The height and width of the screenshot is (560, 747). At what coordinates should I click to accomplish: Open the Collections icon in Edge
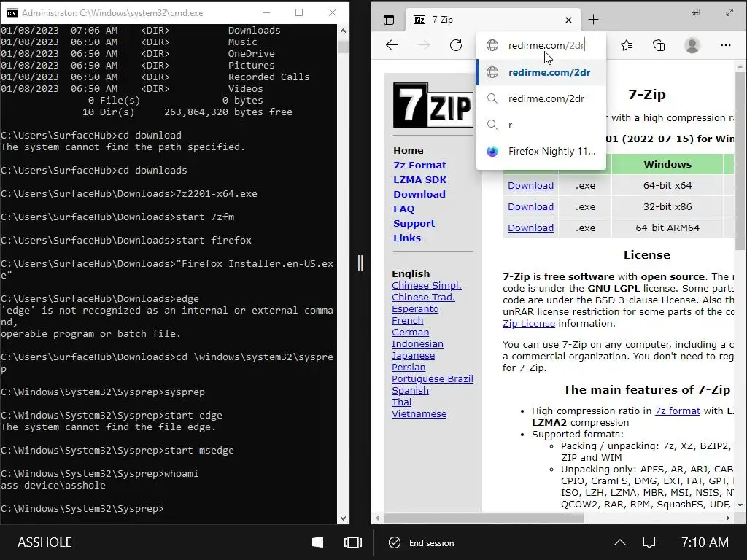click(659, 45)
